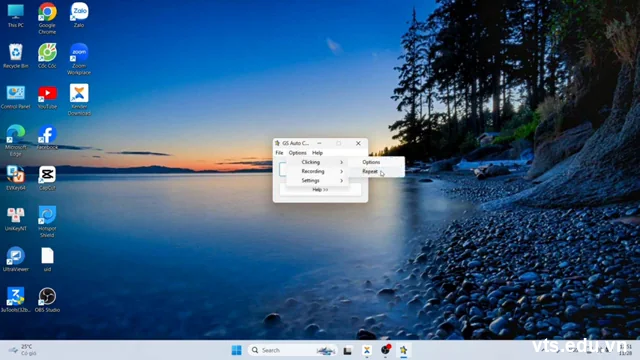The width and height of the screenshot is (640, 360).
Task: Launch Microsoft Edge from desktop
Action: click(x=16, y=141)
